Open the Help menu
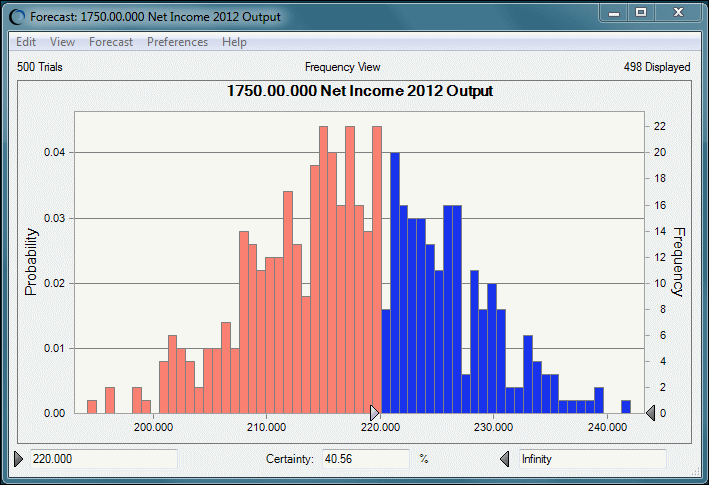709x485 pixels. coord(234,42)
